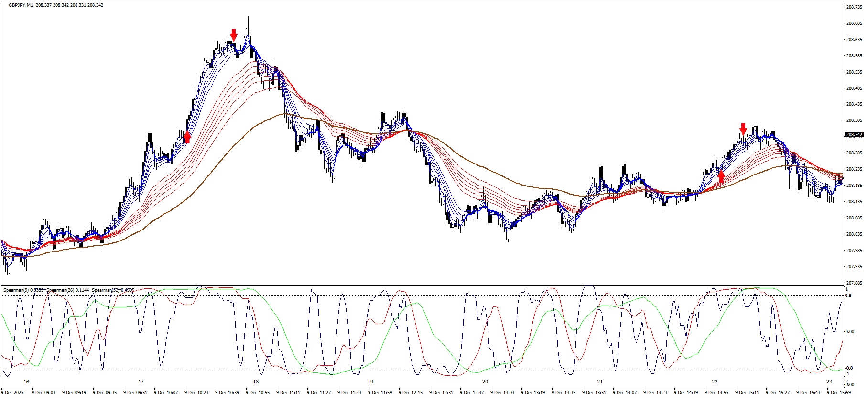Click the red up arrow near 10:23
This screenshot has height=405, width=868.
pyautogui.click(x=187, y=137)
